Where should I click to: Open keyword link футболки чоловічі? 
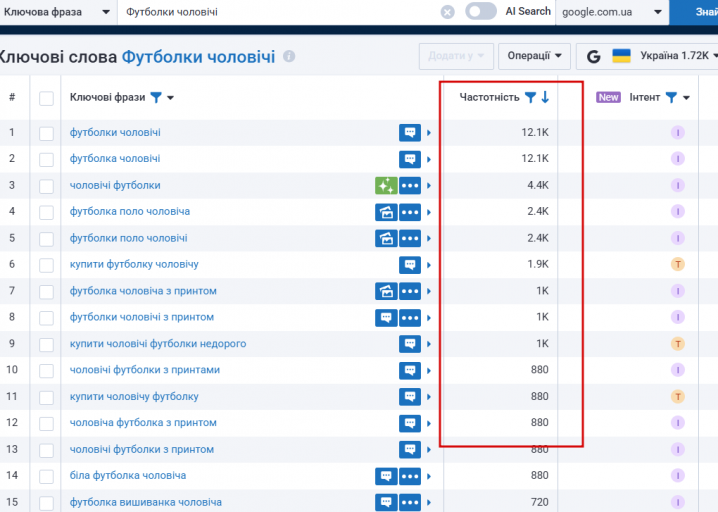point(115,132)
